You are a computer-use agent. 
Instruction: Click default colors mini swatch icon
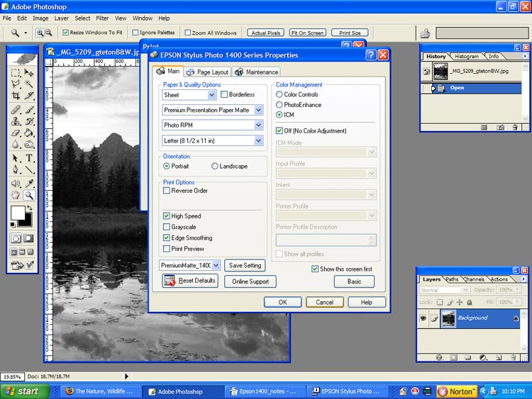13,225
